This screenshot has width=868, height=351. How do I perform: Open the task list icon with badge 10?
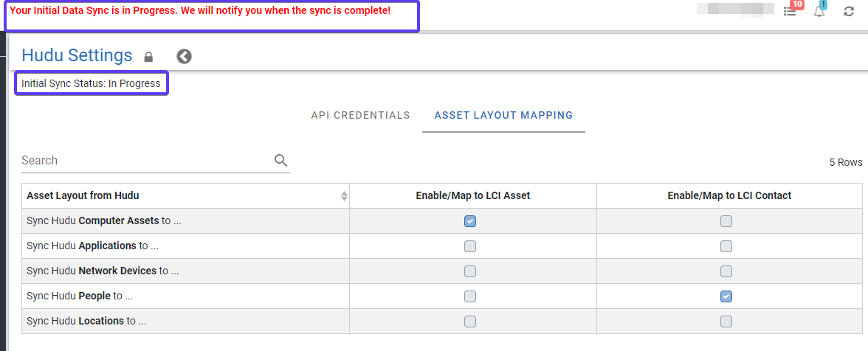coord(790,12)
